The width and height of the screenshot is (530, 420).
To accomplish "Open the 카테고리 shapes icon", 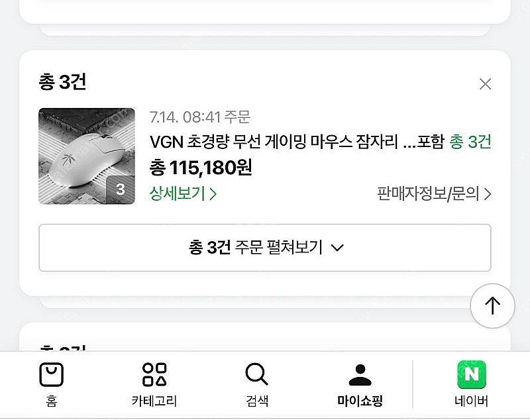I will pos(154,374).
